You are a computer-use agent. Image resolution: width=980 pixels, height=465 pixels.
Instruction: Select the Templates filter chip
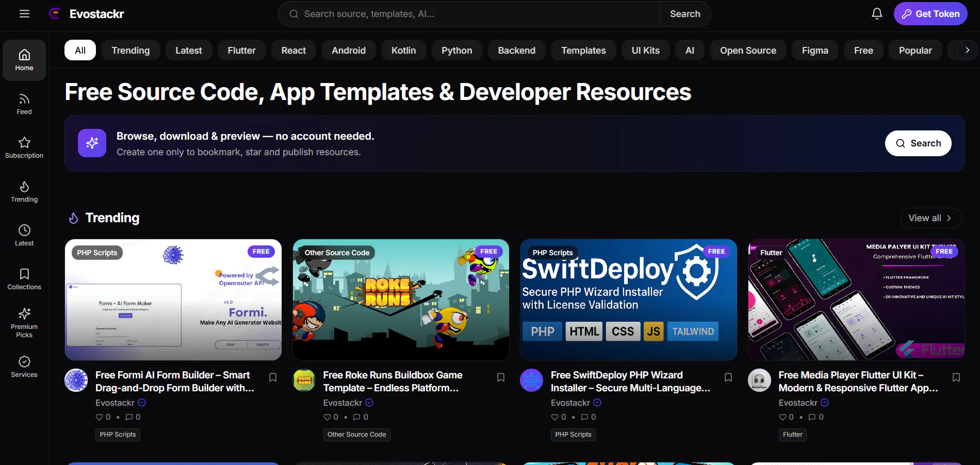[583, 50]
